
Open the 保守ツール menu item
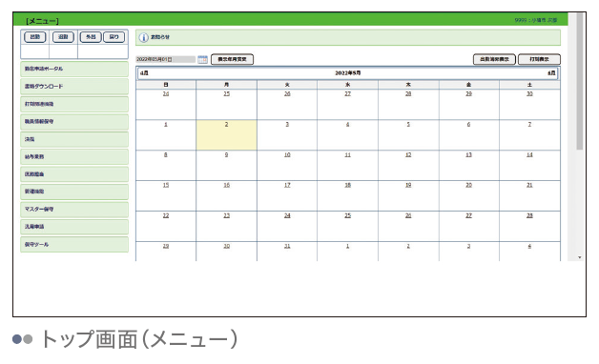coord(74,245)
